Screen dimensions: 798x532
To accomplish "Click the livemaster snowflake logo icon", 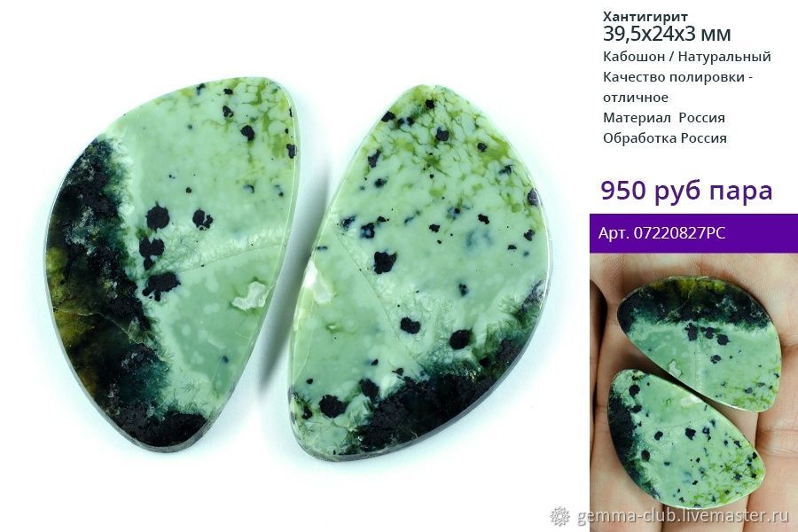I will pyautogui.click(x=560, y=516).
